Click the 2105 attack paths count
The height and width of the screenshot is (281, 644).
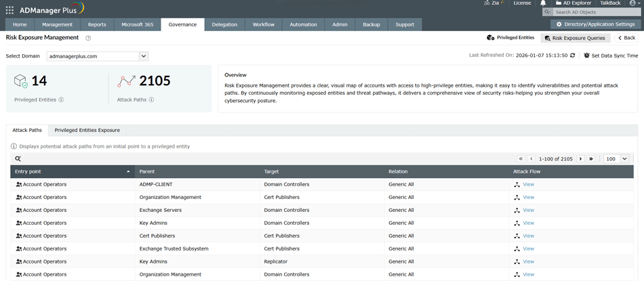155,81
